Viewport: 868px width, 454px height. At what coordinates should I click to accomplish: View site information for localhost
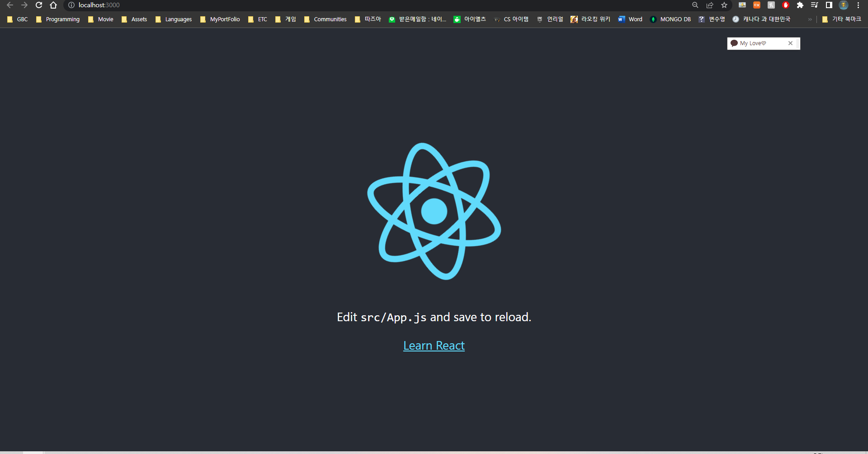point(71,5)
